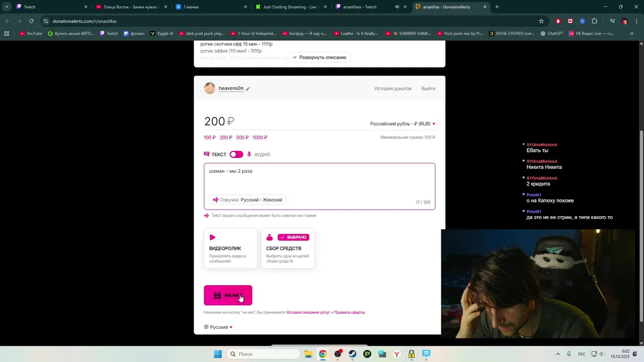Show more bookmarks chevron

tap(632, 34)
